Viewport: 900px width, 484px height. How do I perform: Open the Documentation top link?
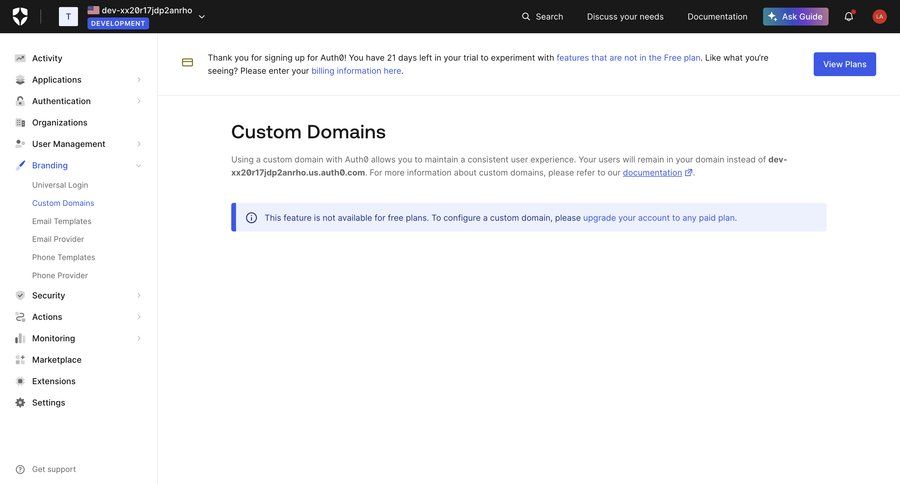pos(717,17)
